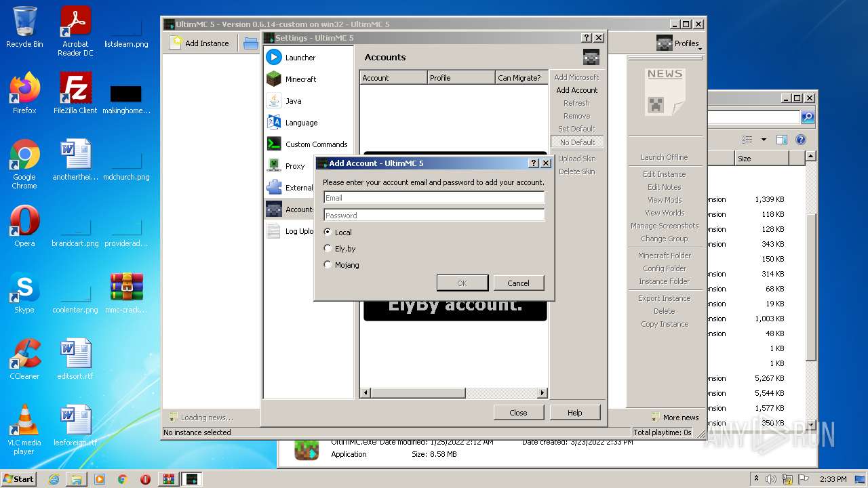Open the Proxy settings page
This screenshot has height=488, width=868.
(295, 166)
